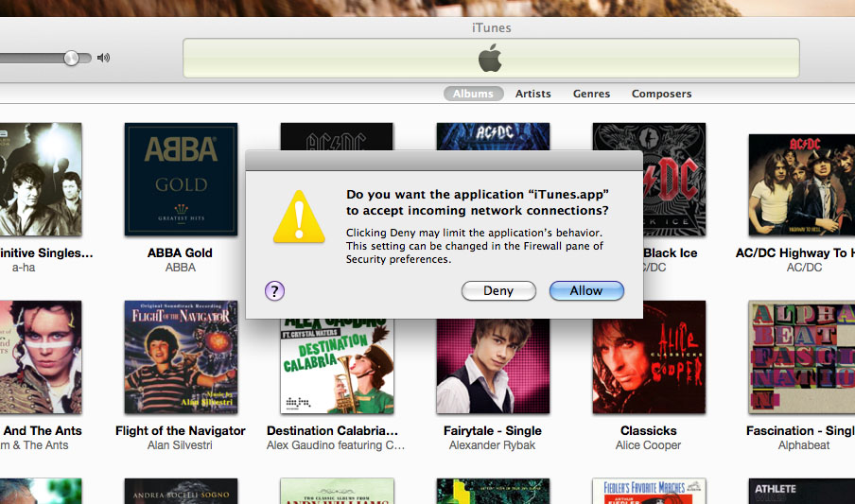
Task: Click the iTunes now-playing status display
Action: (x=491, y=58)
